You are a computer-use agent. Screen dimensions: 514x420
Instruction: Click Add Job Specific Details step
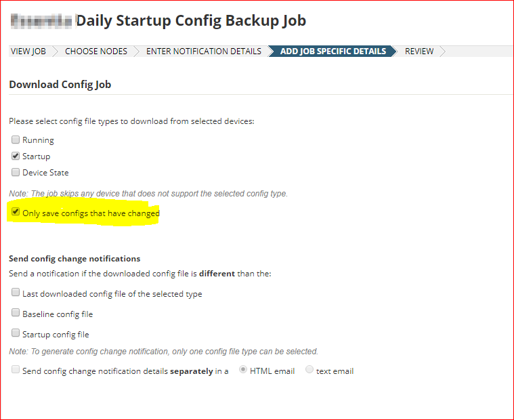[x=333, y=51]
